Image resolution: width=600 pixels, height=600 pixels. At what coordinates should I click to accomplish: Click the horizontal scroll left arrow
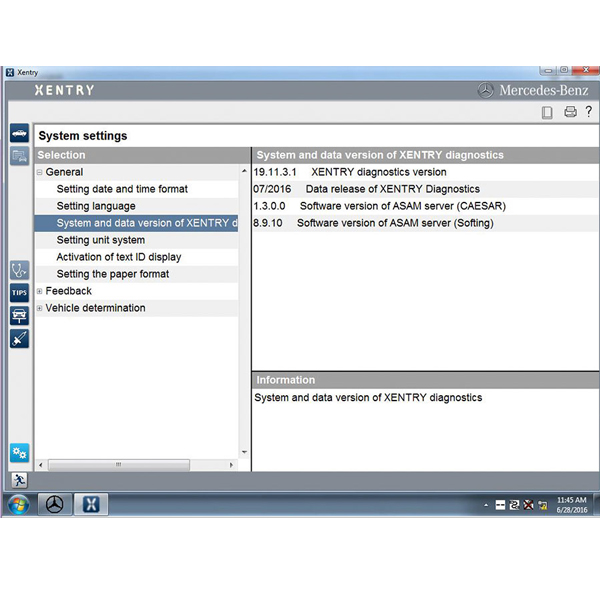click(x=41, y=465)
